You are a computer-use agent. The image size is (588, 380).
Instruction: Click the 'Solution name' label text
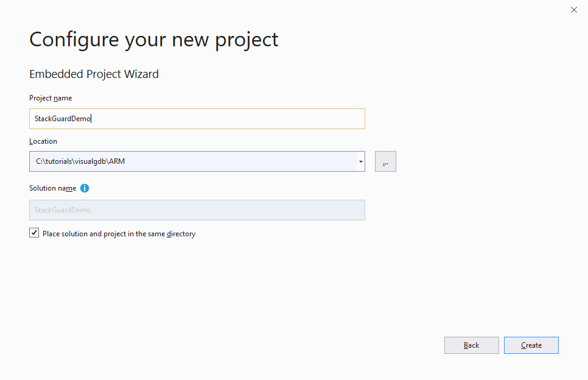pyautogui.click(x=53, y=189)
